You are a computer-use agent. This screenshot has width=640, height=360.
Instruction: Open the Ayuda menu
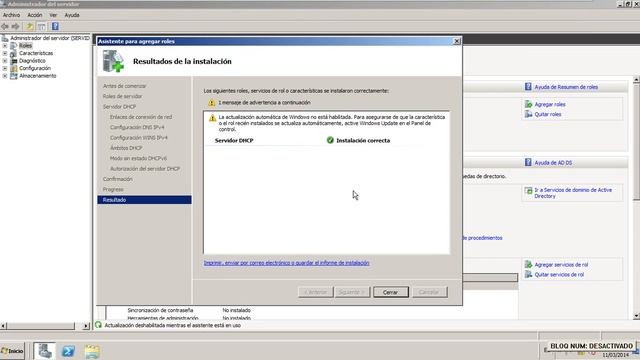click(72, 15)
